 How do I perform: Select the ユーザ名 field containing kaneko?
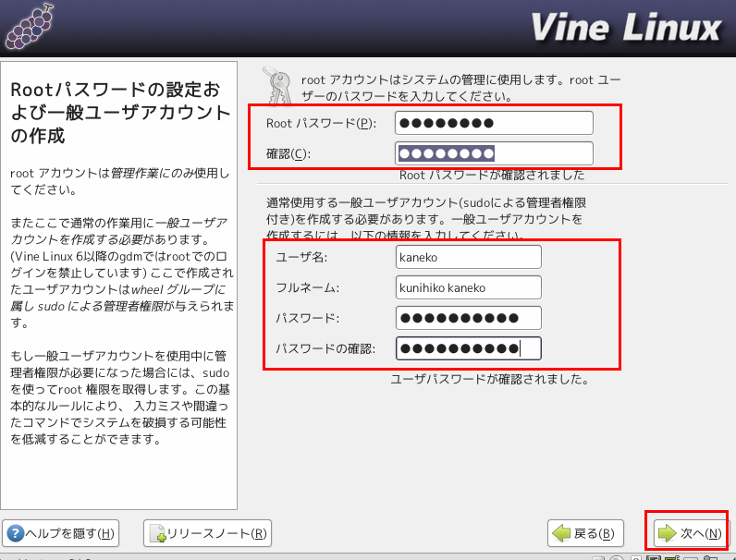[469, 257]
